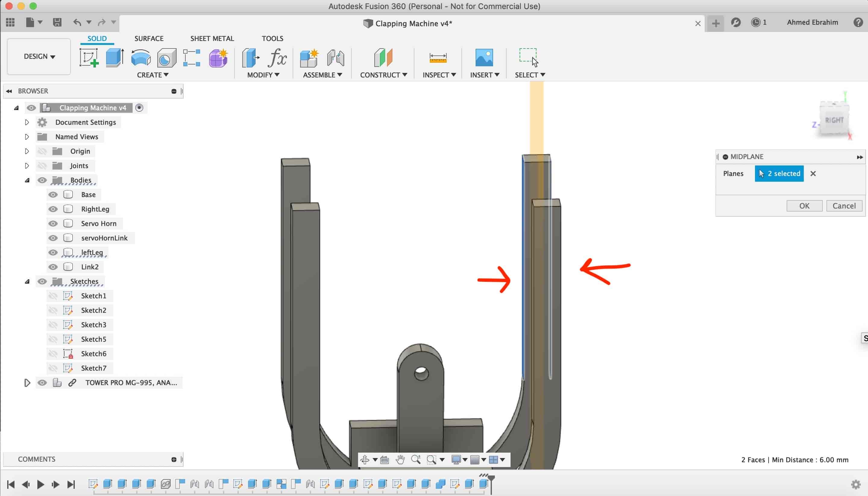Open the Extensions icon next to new tab
Image resolution: width=868 pixels, height=496 pixels.
736,23
